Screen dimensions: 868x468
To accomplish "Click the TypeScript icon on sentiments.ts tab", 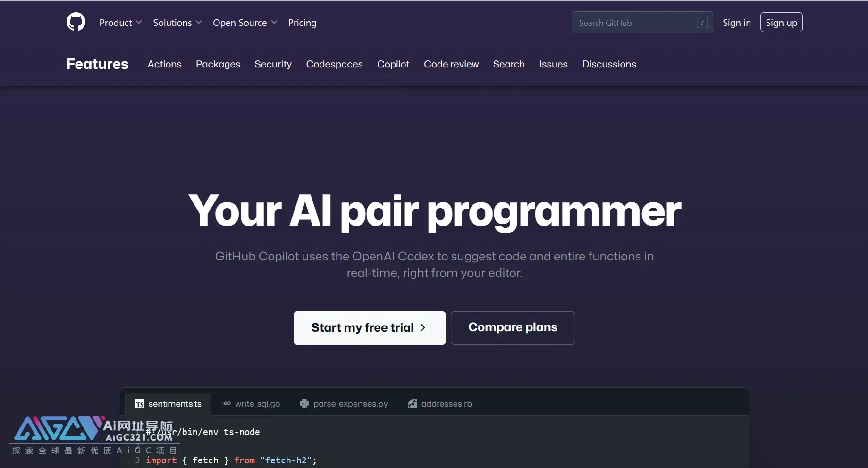I will [140, 404].
